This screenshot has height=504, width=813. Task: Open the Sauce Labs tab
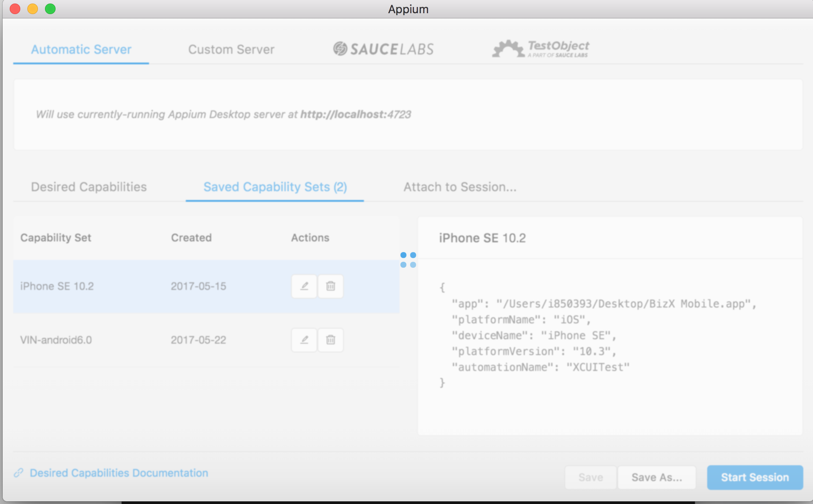(x=383, y=49)
